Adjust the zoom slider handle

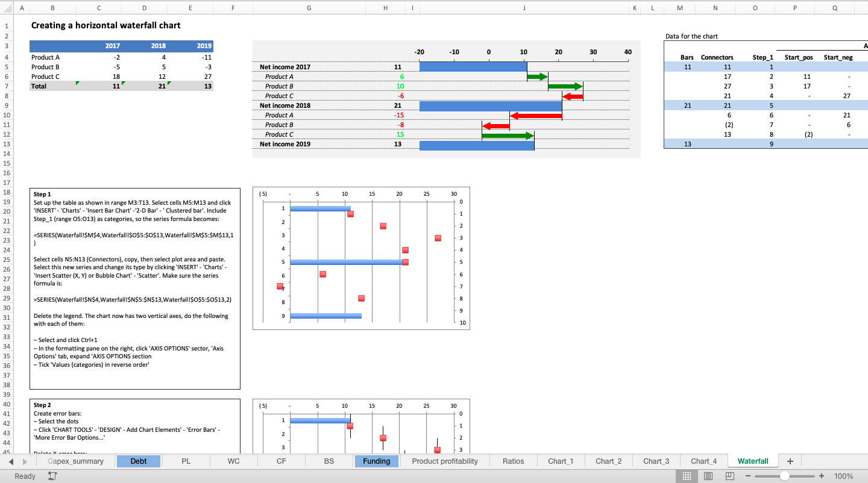785,476
